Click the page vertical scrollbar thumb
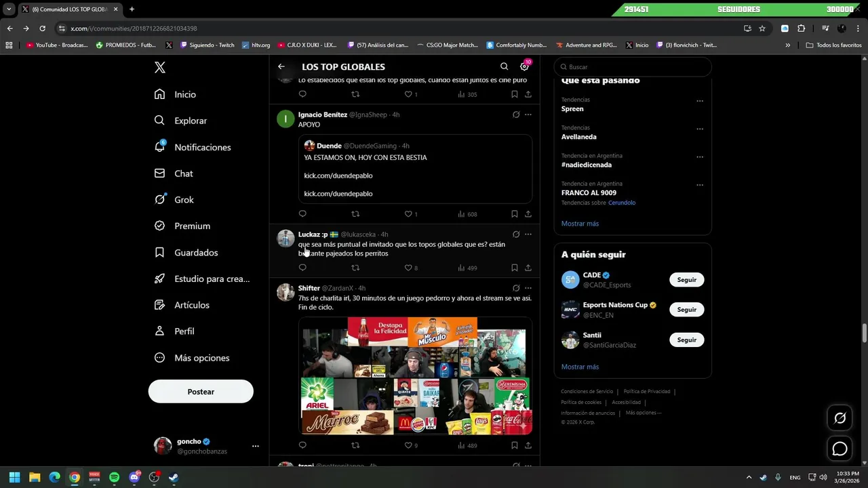868x488 pixels. 864,333
